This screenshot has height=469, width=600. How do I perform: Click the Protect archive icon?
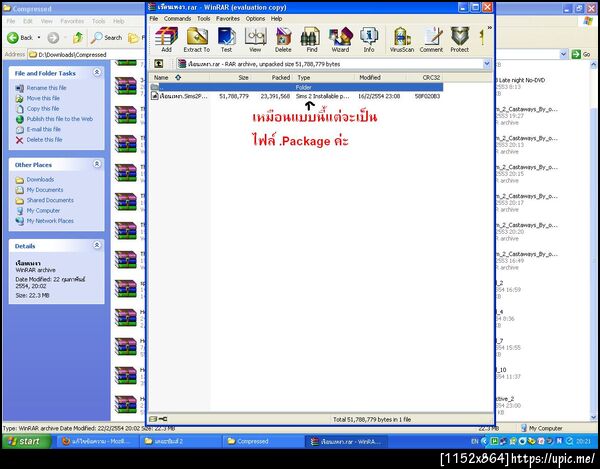pyautogui.click(x=460, y=39)
